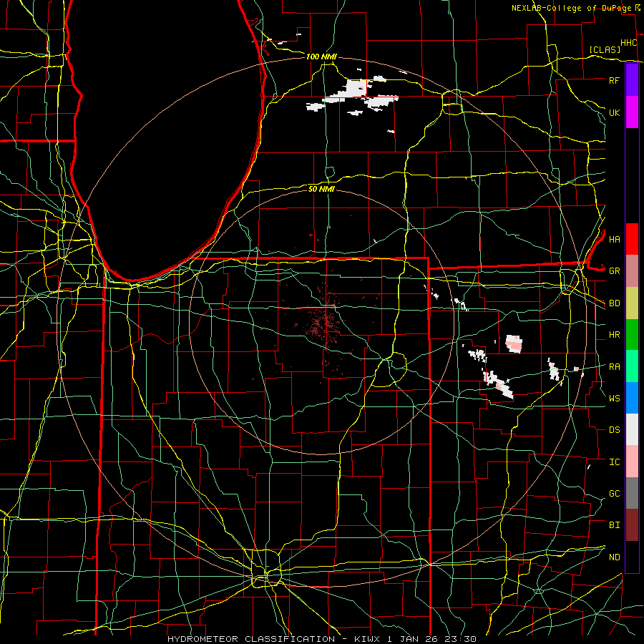Image resolution: width=644 pixels, height=644 pixels.
Task: Click the brown biological scatter cluster at radar center
Action: tap(324, 323)
